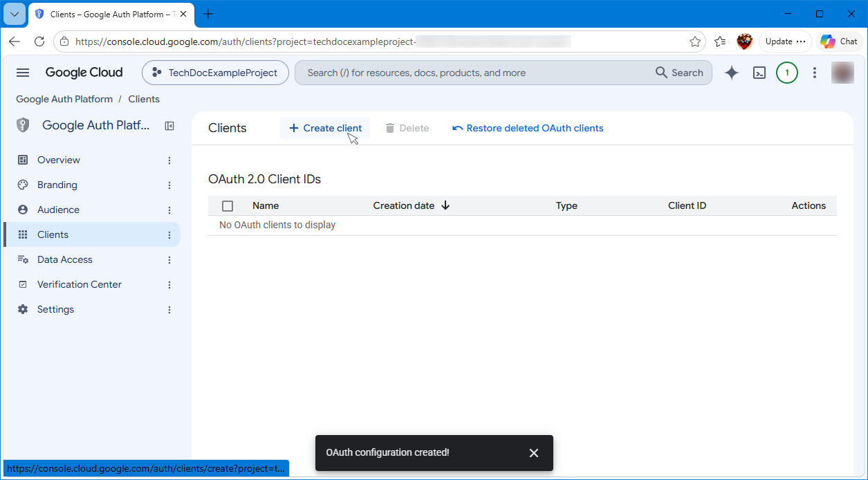Open the Verification Center row's three-dot menu
This screenshot has height=480, width=868.
[x=169, y=285]
